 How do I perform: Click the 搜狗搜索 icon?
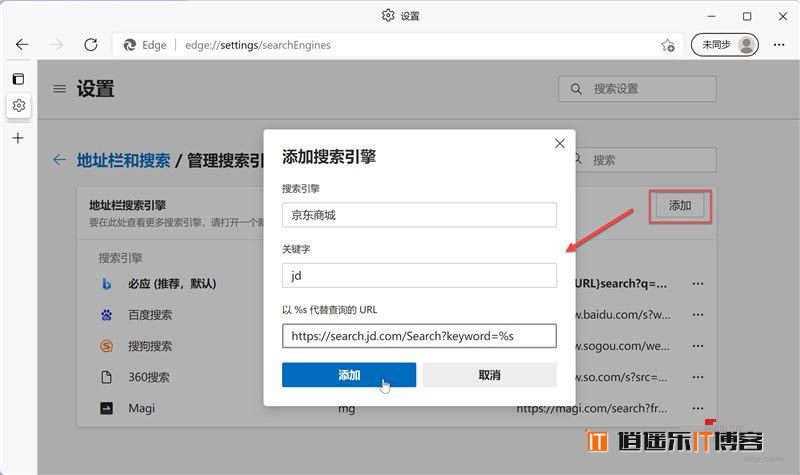[106, 346]
